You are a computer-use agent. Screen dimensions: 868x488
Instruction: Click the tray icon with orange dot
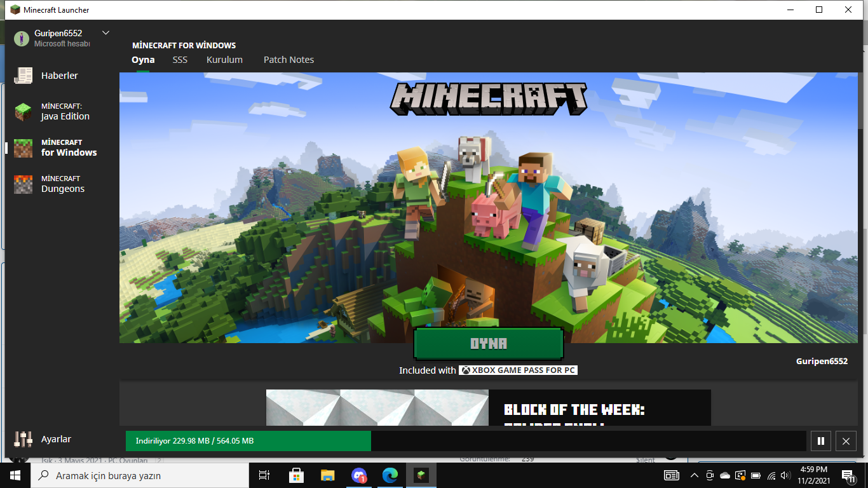740,475
